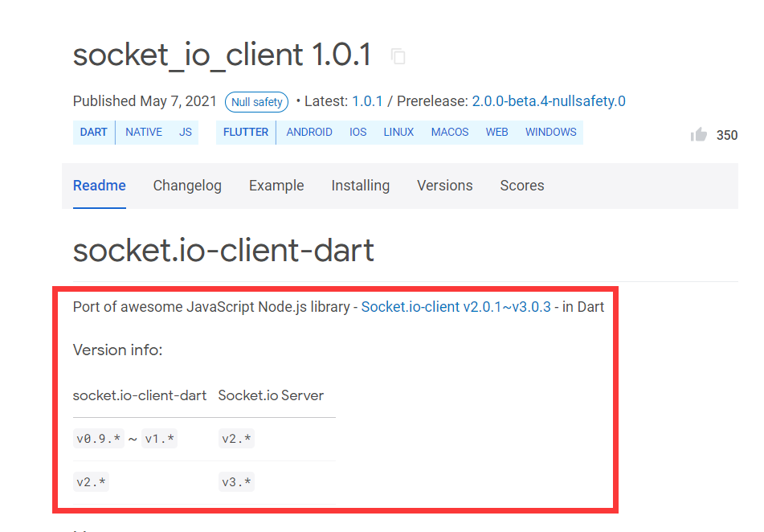Select the ANDROID platform tag
The width and height of the screenshot is (764, 532).
click(x=309, y=132)
